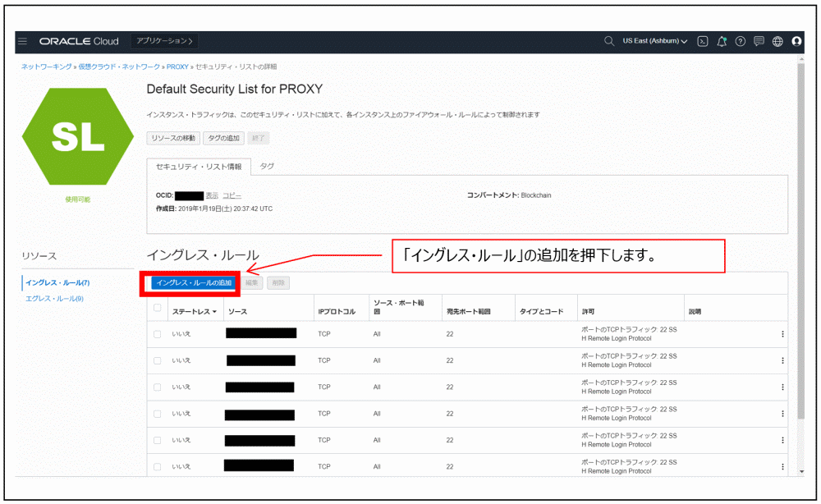
Task: Expand the アプリケーション menu
Action: pyautogui.click(x=164, y=41)
